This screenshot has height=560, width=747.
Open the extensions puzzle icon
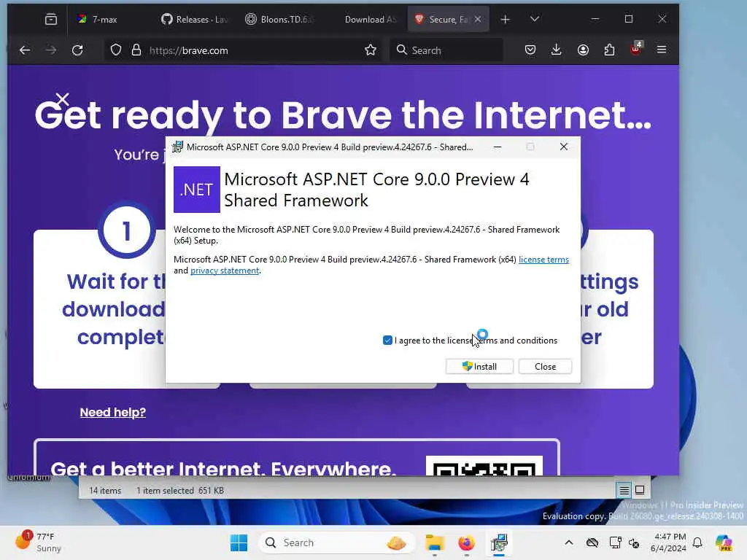pos(609,50)
